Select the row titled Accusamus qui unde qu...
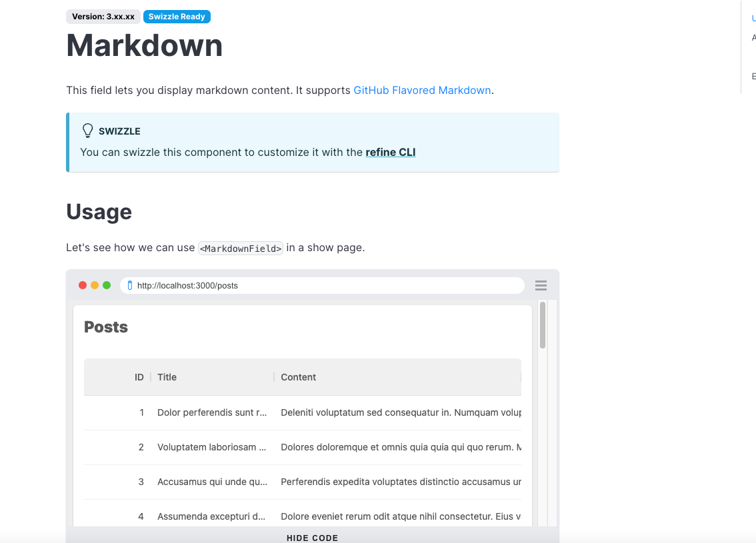This screenshot has width=756, height=543. 302,482
